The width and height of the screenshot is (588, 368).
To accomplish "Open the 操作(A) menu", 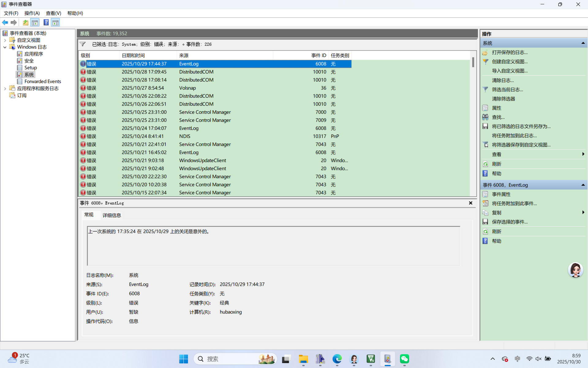I will [32, 13].
